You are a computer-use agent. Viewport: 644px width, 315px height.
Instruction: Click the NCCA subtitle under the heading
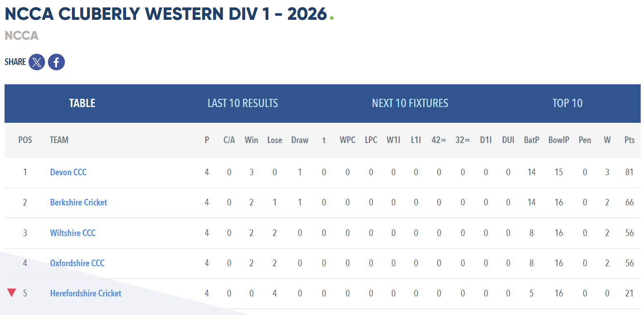coord(21,36)
